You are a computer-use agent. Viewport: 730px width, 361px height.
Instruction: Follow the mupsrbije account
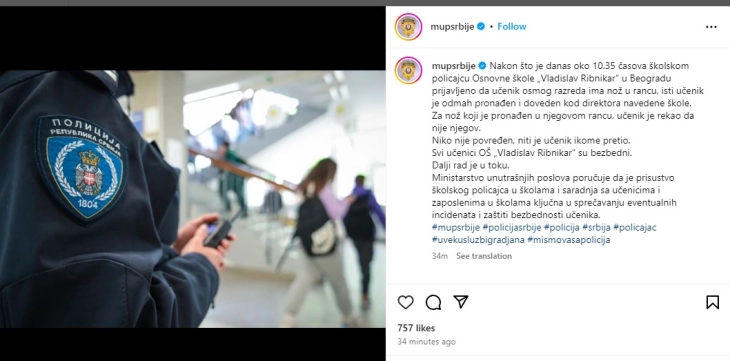tap(512, 27)
